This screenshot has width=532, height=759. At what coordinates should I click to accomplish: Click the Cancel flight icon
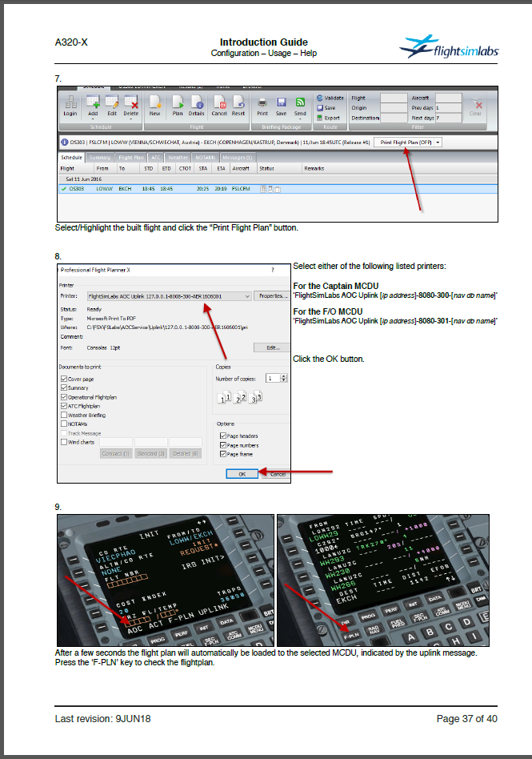218,103
